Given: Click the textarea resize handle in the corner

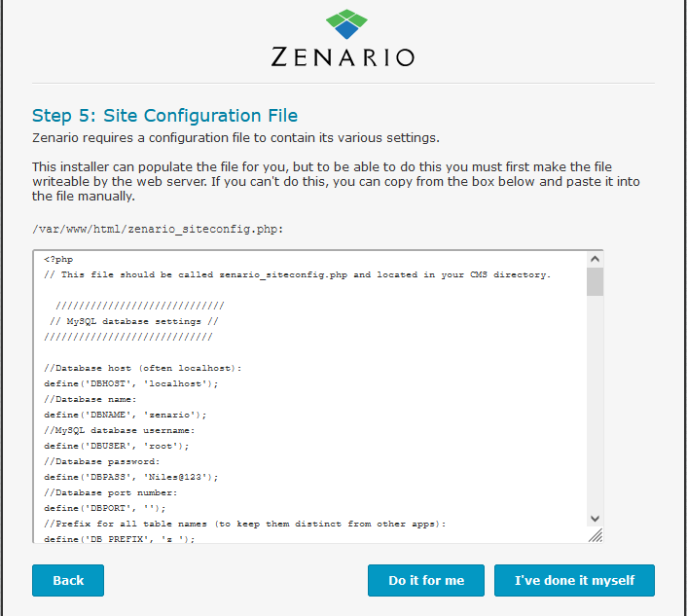Looking at the screenshot, I should pos(596,534).
